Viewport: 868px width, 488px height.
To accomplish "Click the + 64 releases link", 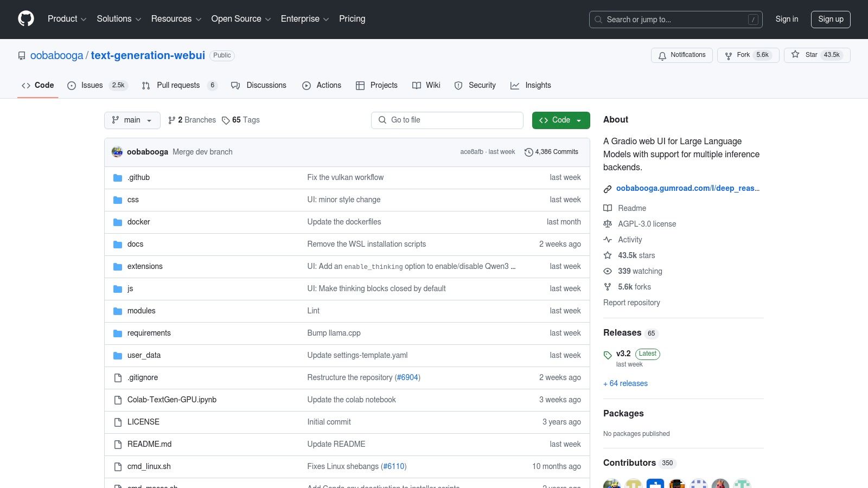I will click(x=626, y=384).
